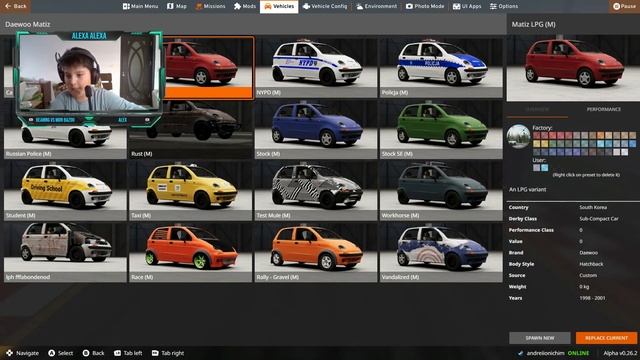Click the Matiz LPG (M) title
This screenshot has height=360, width=640.
pyautogui.click(x=533, y=24)
